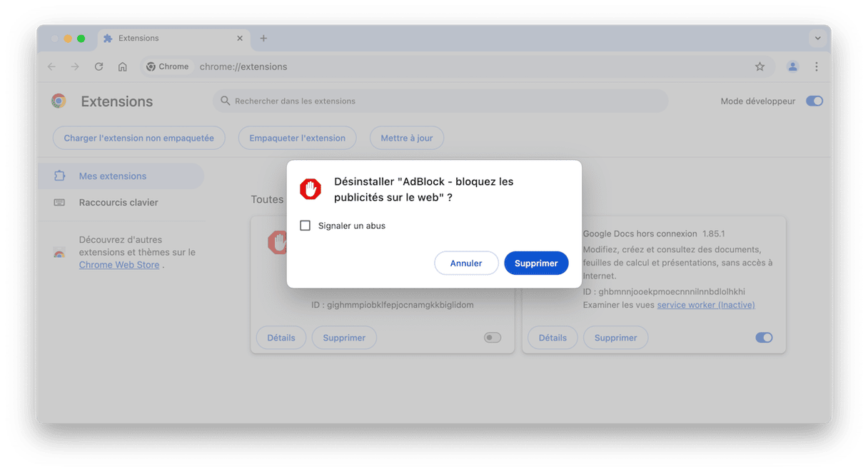Select Mes extensions in the sidebar
Image resolution: width=868 pixels, height=472 pixels.
tap(120, 176)
